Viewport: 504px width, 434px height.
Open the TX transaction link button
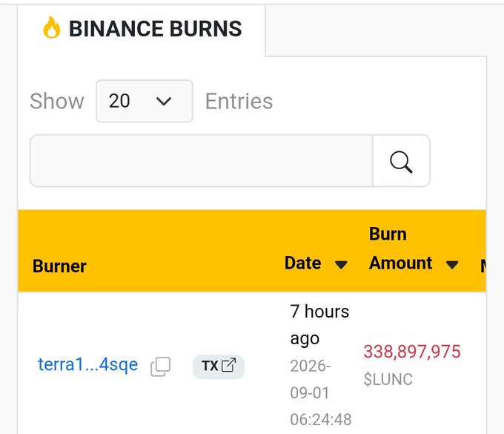tap(219, 366)
